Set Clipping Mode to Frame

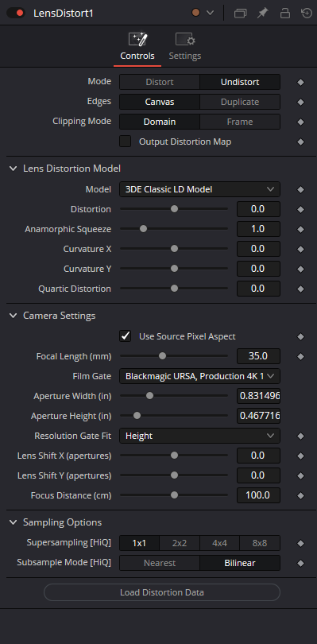[x=240, y=122]
